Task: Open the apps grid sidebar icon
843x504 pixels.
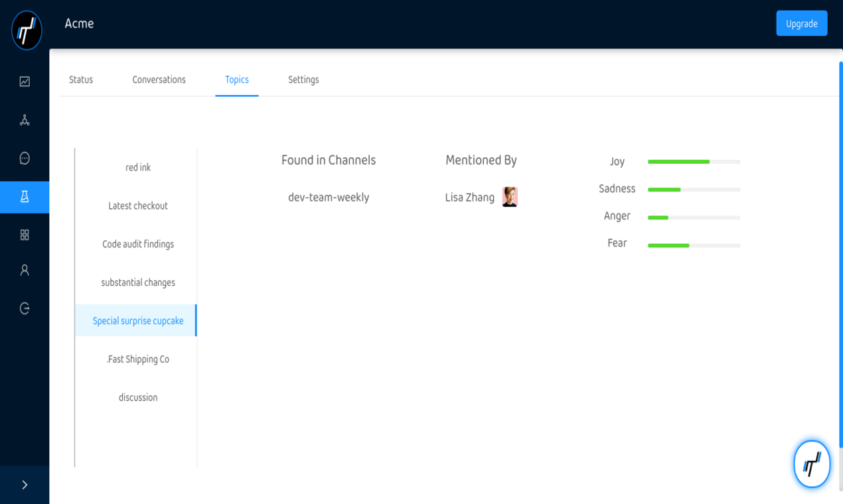Action: 25,234
